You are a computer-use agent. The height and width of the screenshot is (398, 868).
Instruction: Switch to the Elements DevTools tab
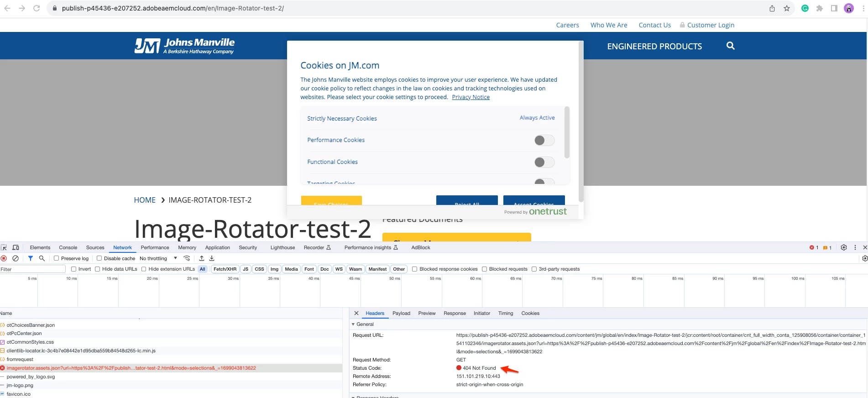coord(40,247)
